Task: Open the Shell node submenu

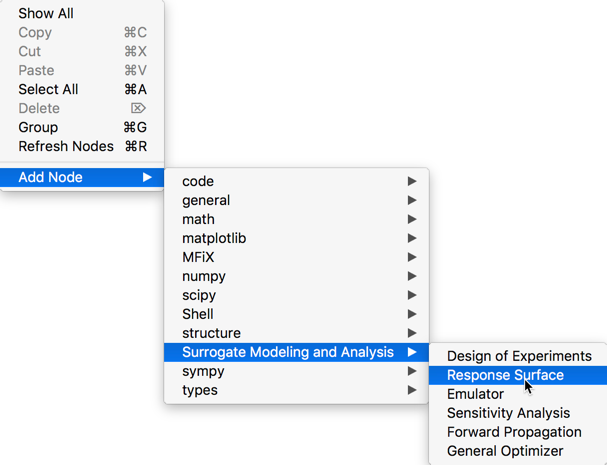Action: coord(198,314)
